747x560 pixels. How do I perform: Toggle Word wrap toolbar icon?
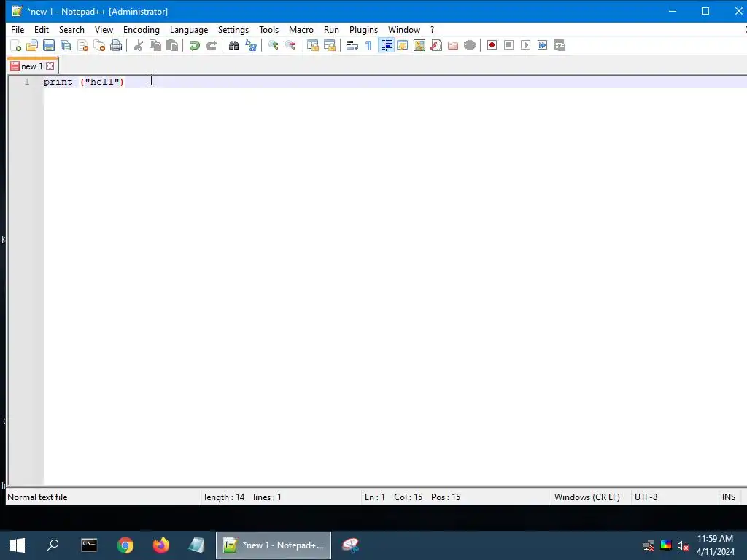tap(352, 45)
